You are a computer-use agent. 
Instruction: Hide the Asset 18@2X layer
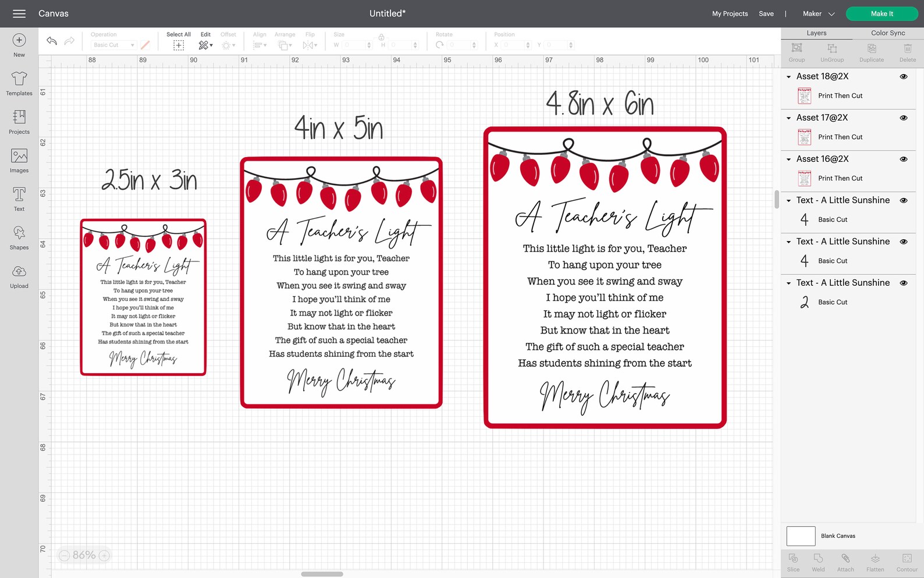coord(904,76)
